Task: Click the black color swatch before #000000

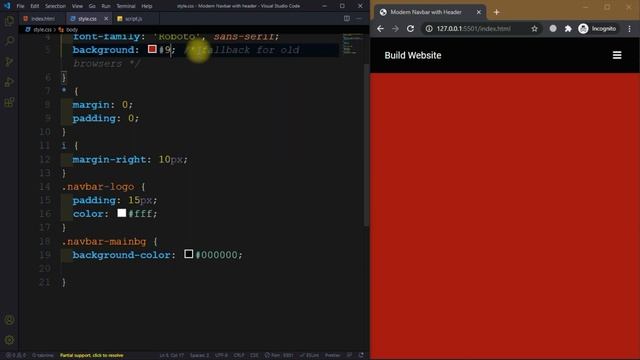Action: coord(189,254)
